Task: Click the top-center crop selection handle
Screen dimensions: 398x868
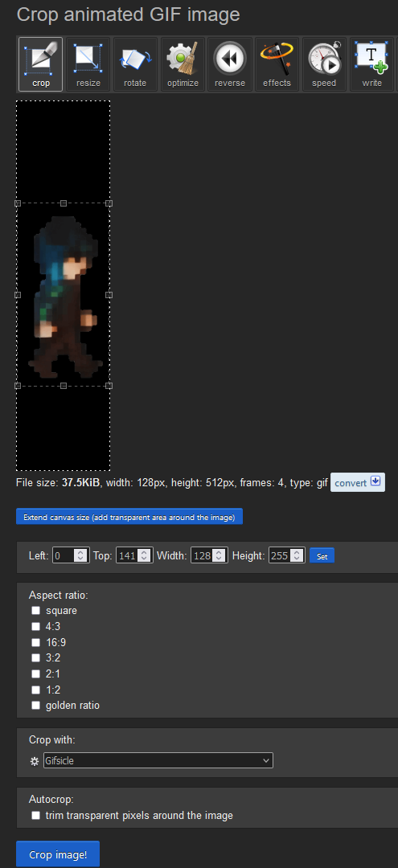Action: (63, 203)
